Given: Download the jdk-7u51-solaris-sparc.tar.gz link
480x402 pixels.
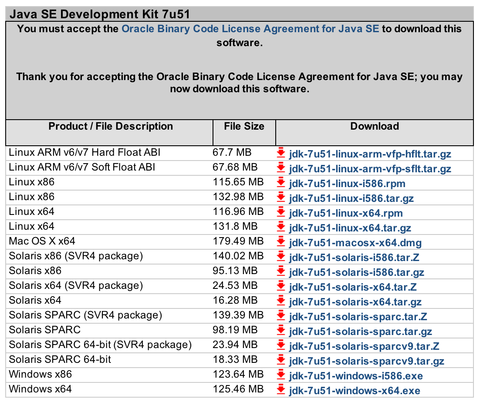Looking at the screenshot, I should click(361, 332).
